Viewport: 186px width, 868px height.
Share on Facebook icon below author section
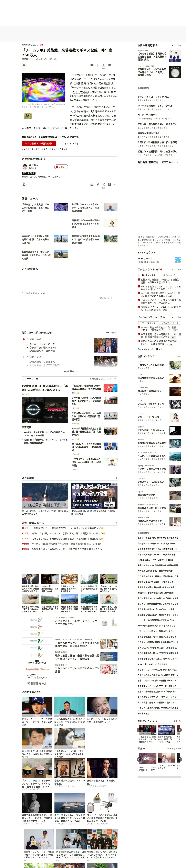(98, 185)
